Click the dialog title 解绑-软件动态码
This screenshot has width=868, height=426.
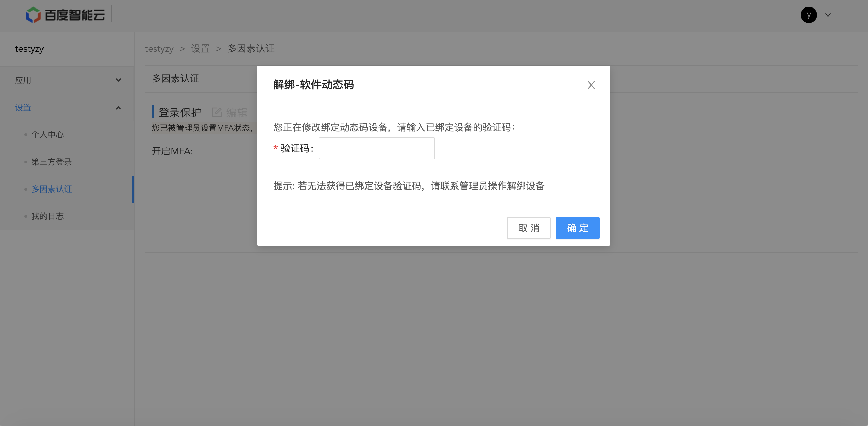point(313,85)
